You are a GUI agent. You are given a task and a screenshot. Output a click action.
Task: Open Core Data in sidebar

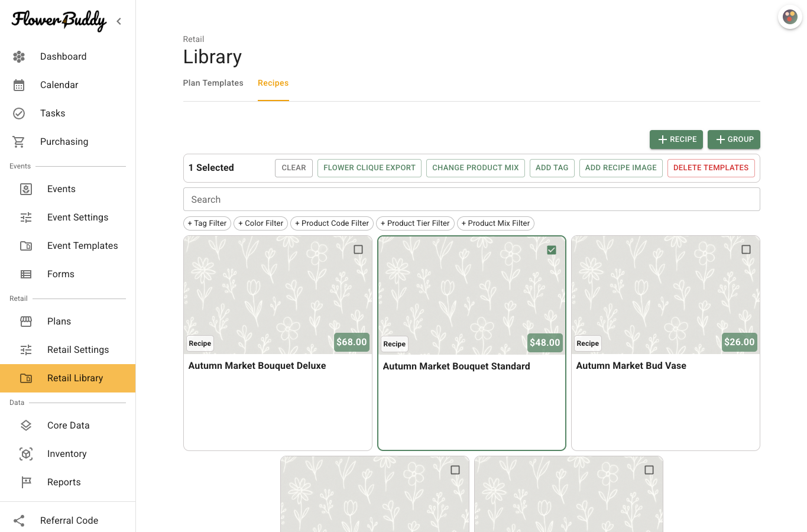[x=68, y=426]
